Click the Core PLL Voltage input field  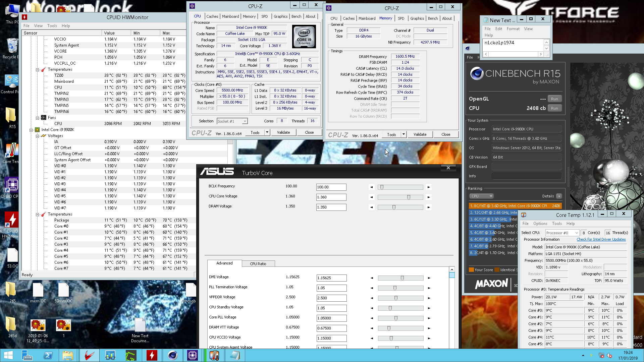(x=331, y=318)
